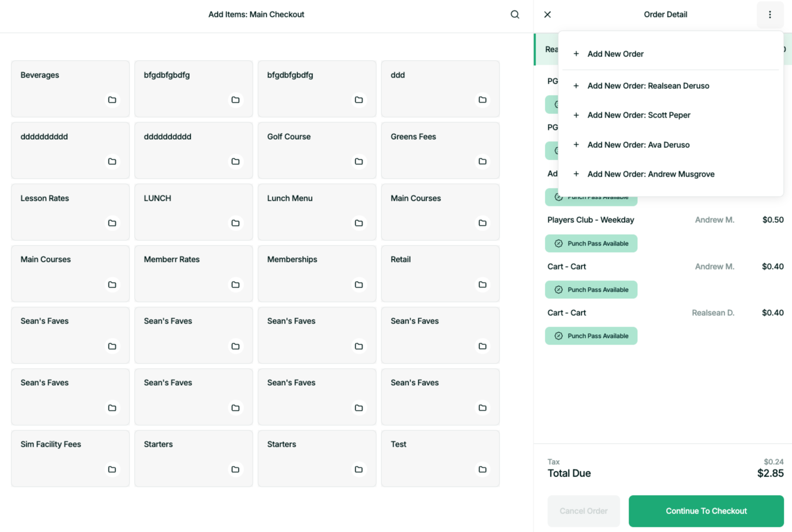Apply Punch Pass on Realsean D. cart
792x532 pixels.
click(x=591, y=336)
